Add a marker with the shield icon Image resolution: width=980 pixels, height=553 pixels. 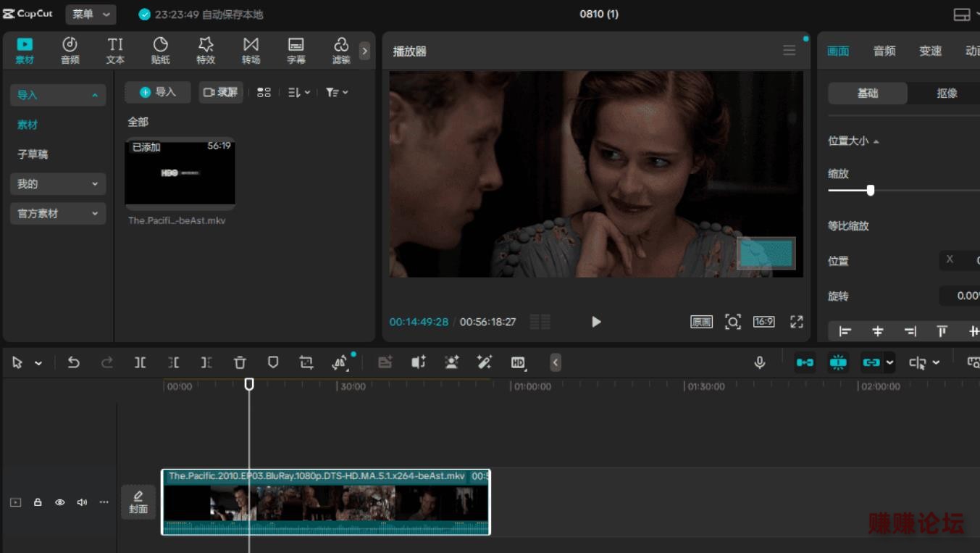tap(273, 362)
